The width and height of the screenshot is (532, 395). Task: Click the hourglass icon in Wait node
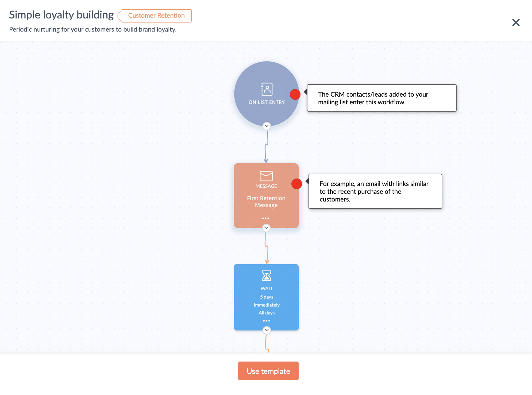pyautogui.click(x=266, y=276)
